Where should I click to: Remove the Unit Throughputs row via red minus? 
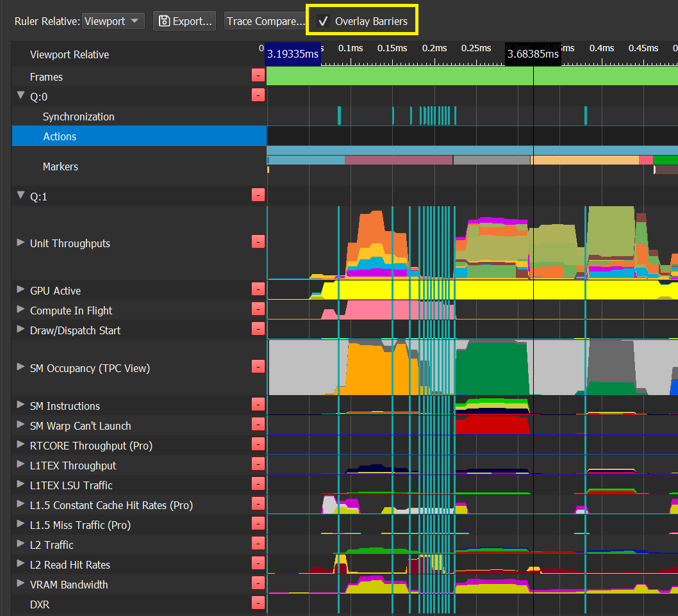tap(258, 241)
